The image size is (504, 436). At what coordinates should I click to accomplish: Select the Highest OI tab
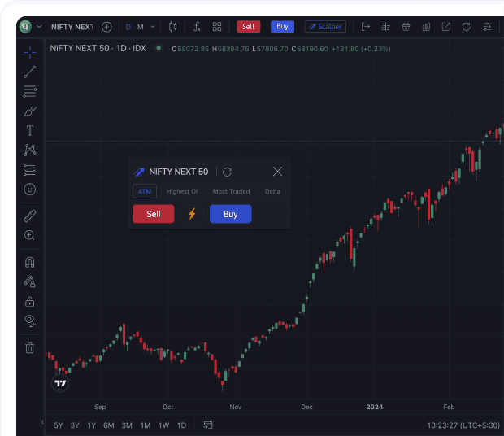pyautogui.click(x=182, y=191)
